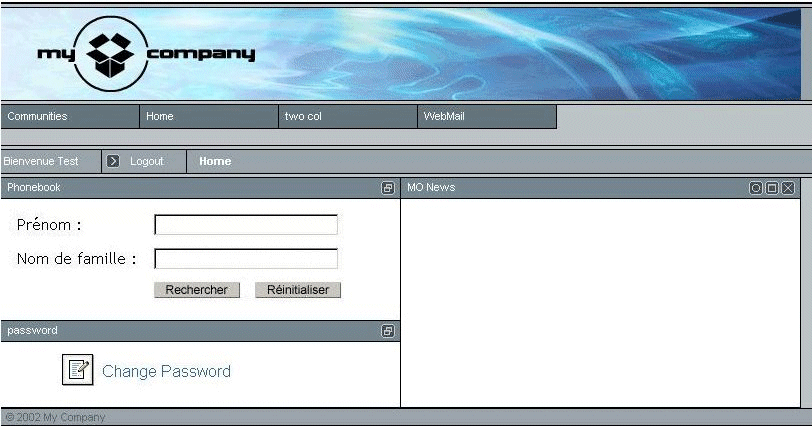Open the WebMail tab
The image size is (812, 426).
tap(487, 116)
